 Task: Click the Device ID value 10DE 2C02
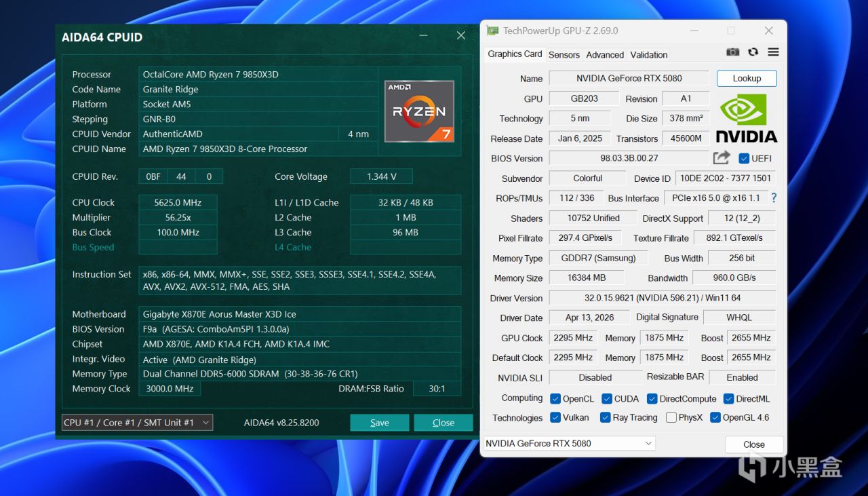click(x=725, y=178)
